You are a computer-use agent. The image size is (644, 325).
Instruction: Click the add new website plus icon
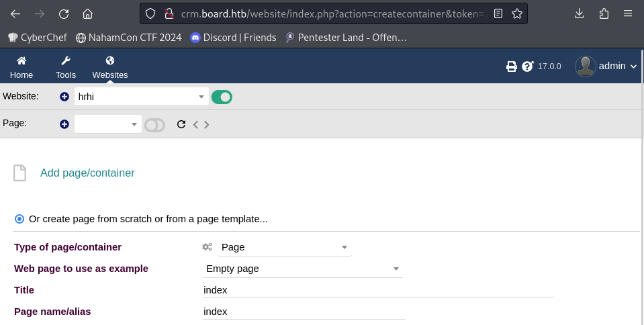pos(64,97)
